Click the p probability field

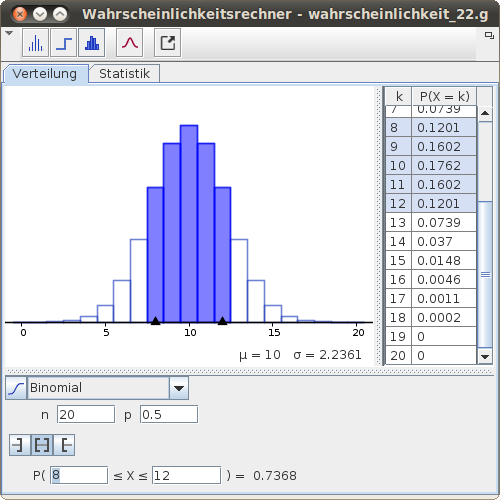click(169, 415)
